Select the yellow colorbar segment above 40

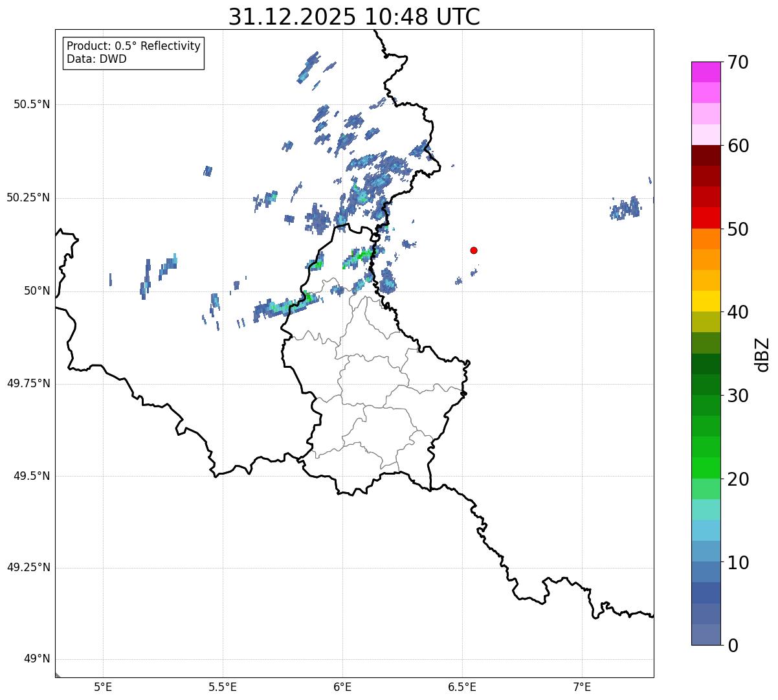(706, 301)
